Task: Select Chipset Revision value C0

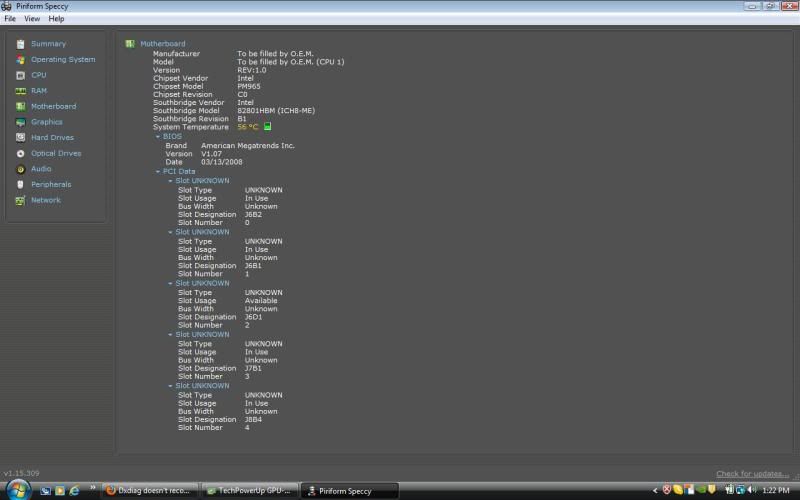Action: click(242, 94)
